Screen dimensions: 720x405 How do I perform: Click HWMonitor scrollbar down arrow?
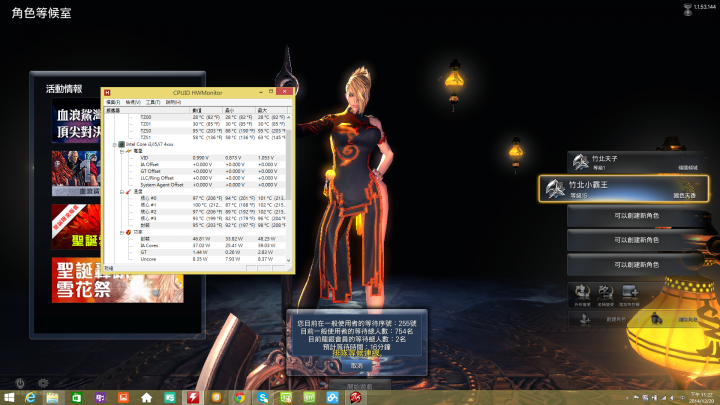(x=289, y=260)
